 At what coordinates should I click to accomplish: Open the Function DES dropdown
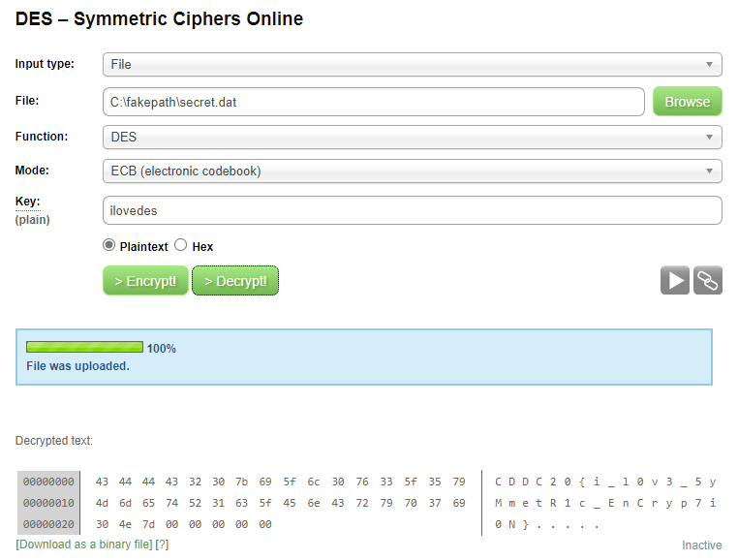[413, 137]
